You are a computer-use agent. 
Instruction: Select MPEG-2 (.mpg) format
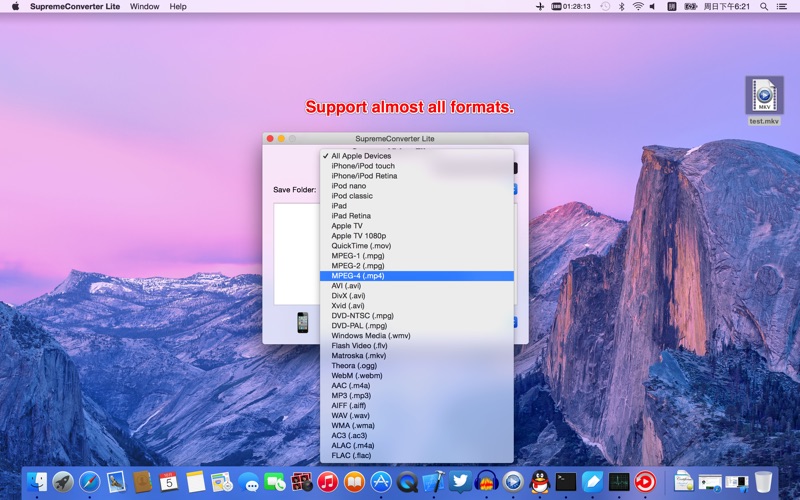[x=416, y=266]
